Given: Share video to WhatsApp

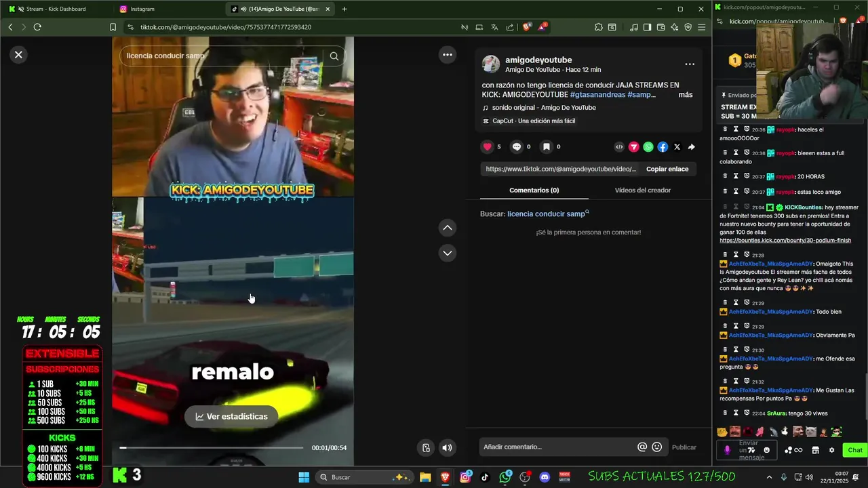Looking at the screenshot, I should tap(648, 147).
